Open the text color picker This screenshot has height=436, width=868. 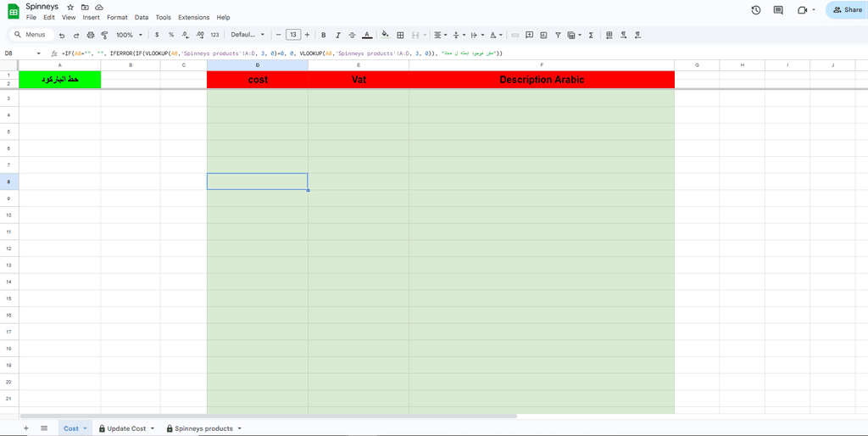coord(366,35)
